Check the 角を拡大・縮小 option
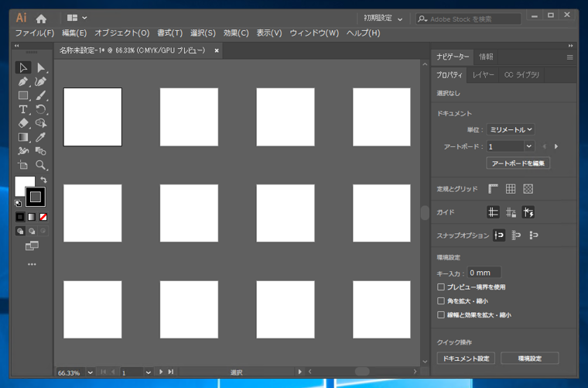This screenshot has width=588, height=388. (x=441, y=301)
